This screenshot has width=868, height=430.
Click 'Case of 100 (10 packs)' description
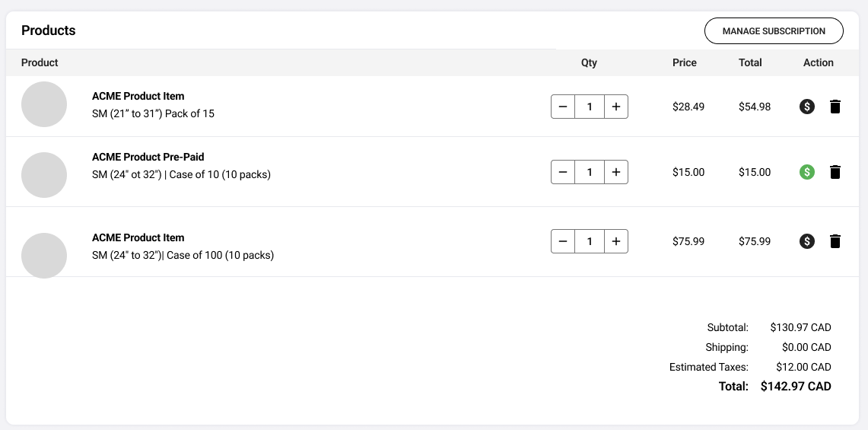click(220, 256)
